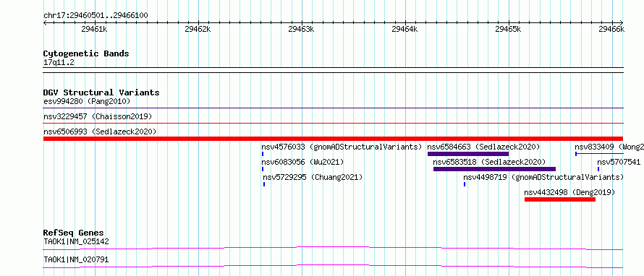The width and height of the screenshot is (644, 276).
Task: Click the magenta TAOK1|NM_025142 gene track line
Action: click(333, 248)
